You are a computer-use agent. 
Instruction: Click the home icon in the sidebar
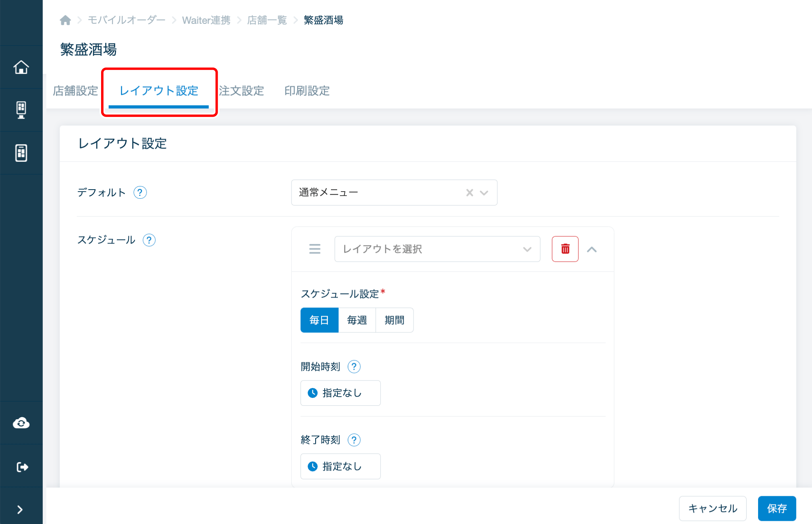(x=21, y=67)
